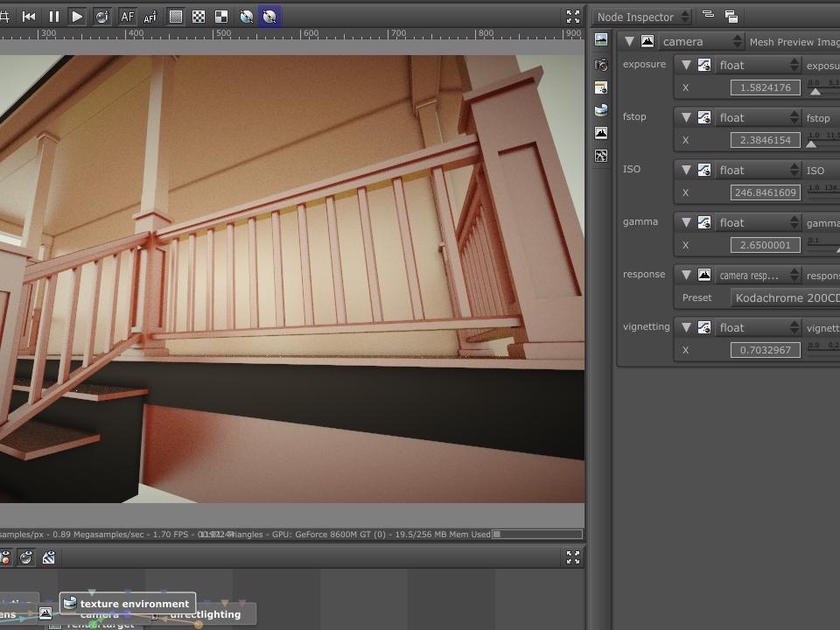840x630 pixels.
Task: Open the Node Inspector panel dropdown
Action: (642, 17)
